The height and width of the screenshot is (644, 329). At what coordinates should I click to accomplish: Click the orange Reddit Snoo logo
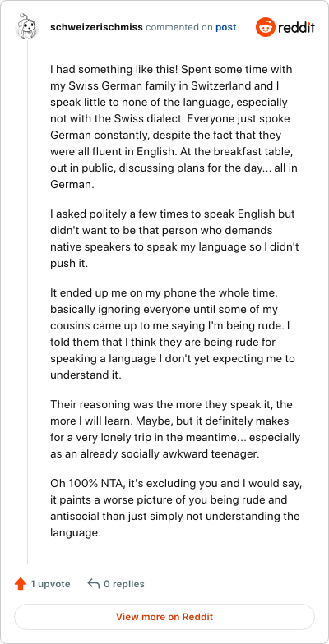click(x=265, y=28)
